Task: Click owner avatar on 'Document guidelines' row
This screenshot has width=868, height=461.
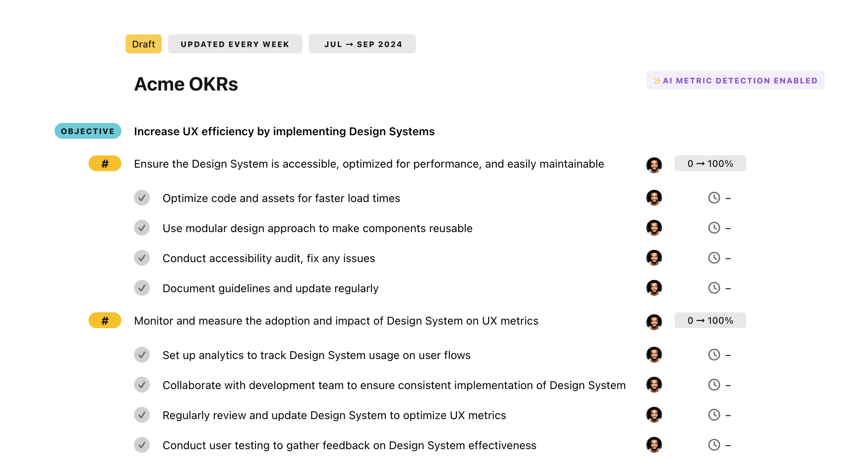Action: (x=654, y=288)
